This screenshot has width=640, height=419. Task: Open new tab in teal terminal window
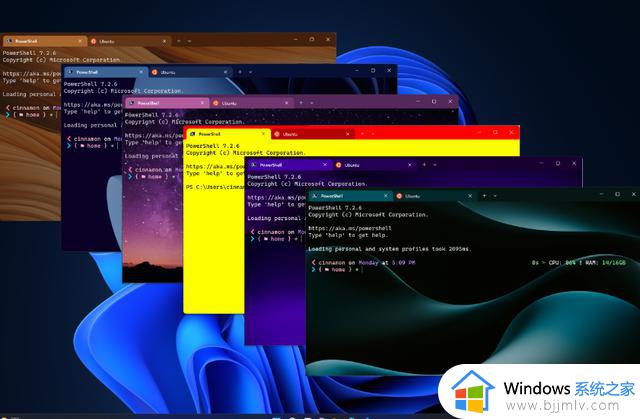coord(484,196)
